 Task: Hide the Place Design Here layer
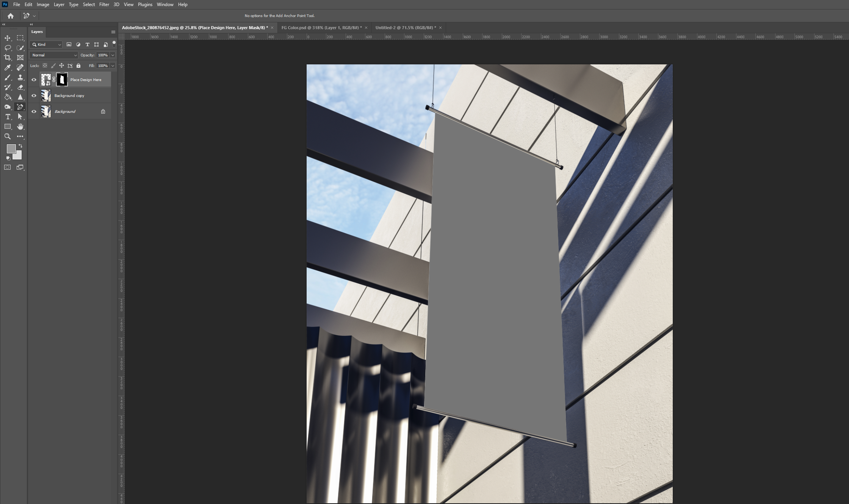coord(34,80)
